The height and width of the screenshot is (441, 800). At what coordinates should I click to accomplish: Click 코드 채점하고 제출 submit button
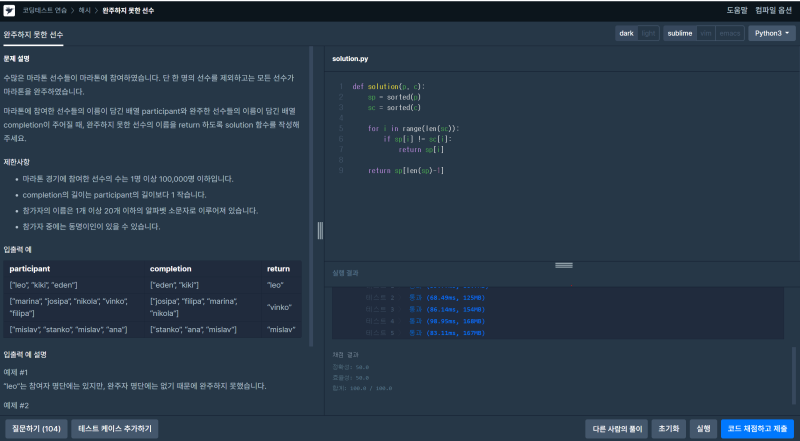pyautogui.click(x=757, y=429)
